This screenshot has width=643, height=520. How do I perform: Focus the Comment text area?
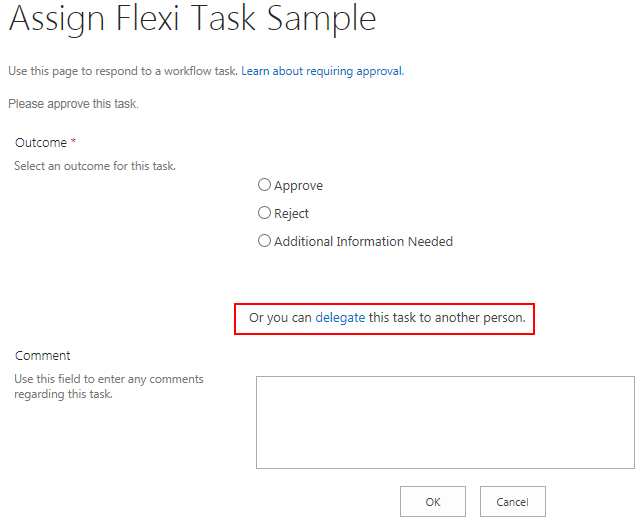click(445, 422)
